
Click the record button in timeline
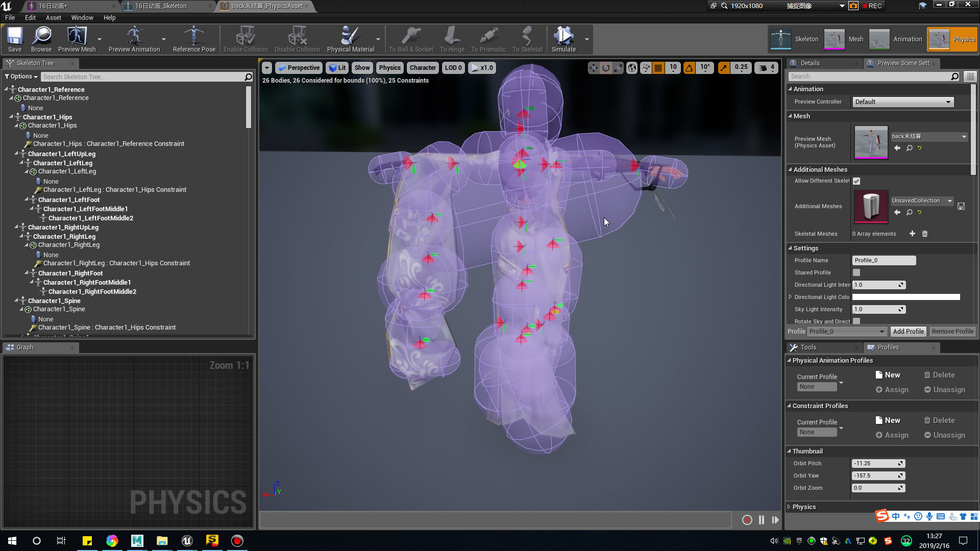coord(747,520)
